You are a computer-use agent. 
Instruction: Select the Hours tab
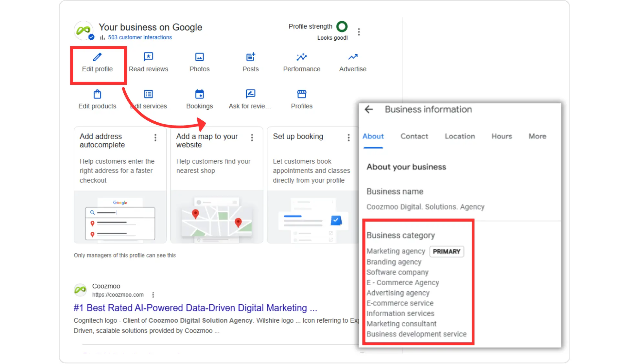click(502, 136)
